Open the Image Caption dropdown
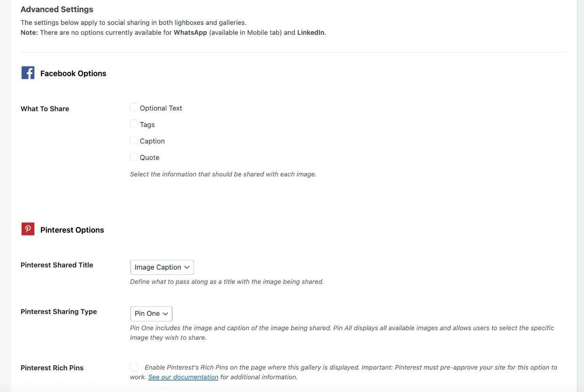Image resolution: width=584 pixels, height=392 pixels. pos(162,267)
